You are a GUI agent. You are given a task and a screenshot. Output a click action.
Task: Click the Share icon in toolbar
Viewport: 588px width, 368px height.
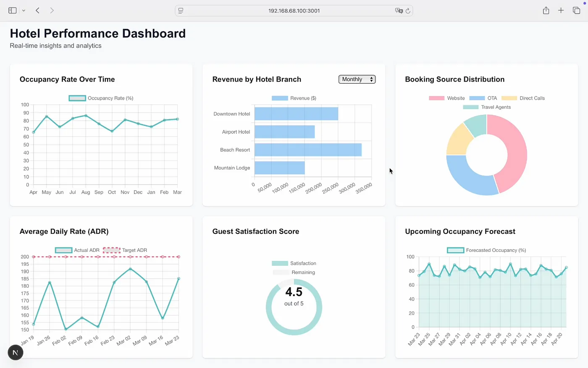546,11
